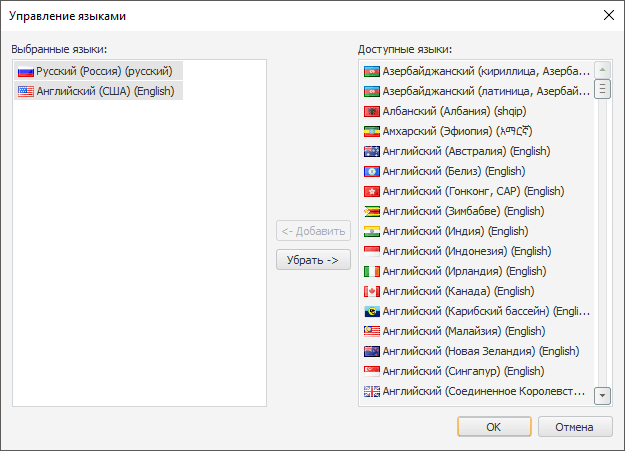Click the USA flag icon in selected languages
This screenshot has width=625, height=451.
pos(26,91)
